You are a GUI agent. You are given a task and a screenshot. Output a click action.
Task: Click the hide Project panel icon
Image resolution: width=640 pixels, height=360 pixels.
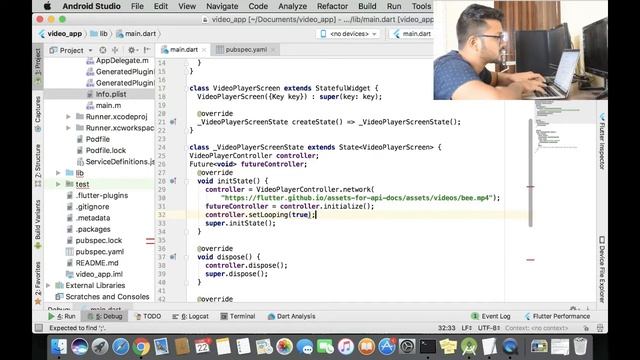(x=147, y=50)
